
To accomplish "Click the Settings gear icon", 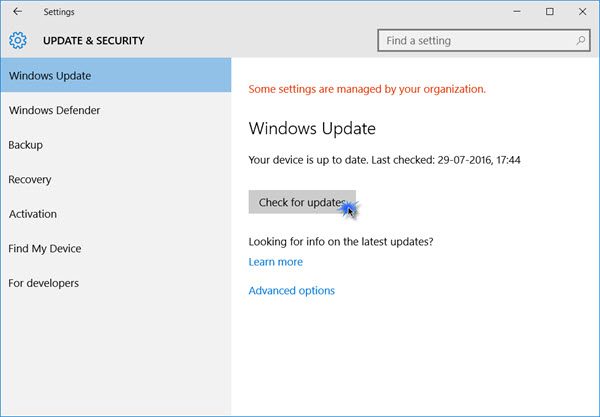I will pos(18,40).
